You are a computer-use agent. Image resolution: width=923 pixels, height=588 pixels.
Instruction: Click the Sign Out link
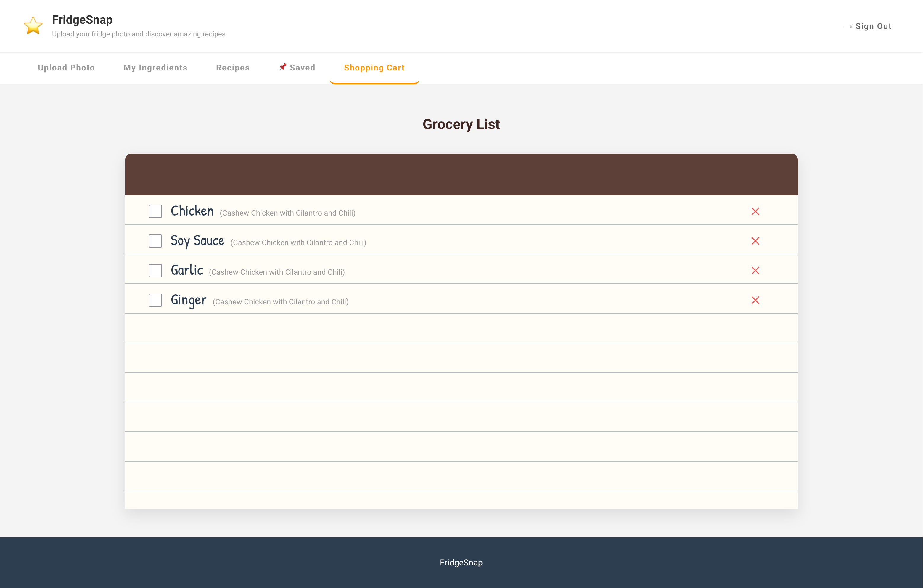(x=873, y=26)
